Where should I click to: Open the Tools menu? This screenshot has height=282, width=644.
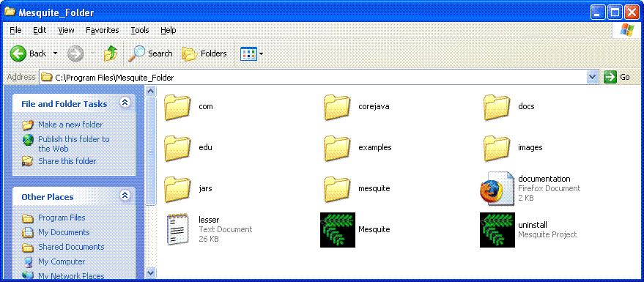(x=140, y=30)
